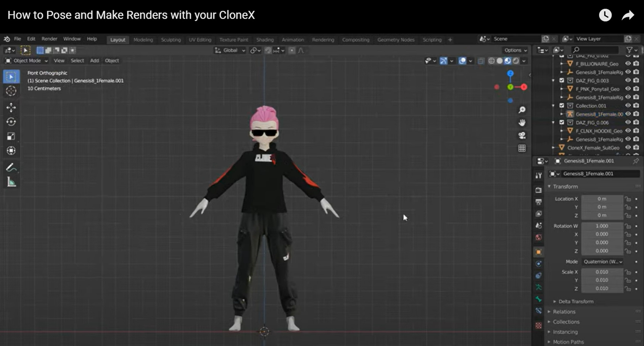Viewport: 644px width, 346px height.
Task: Choose the Move tool
Action: [x=11, y=107]
